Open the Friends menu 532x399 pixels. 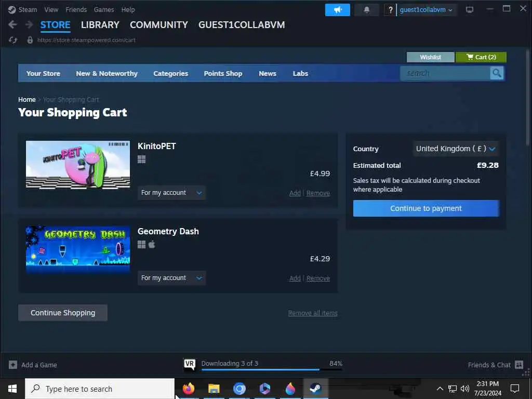[76, 10]
